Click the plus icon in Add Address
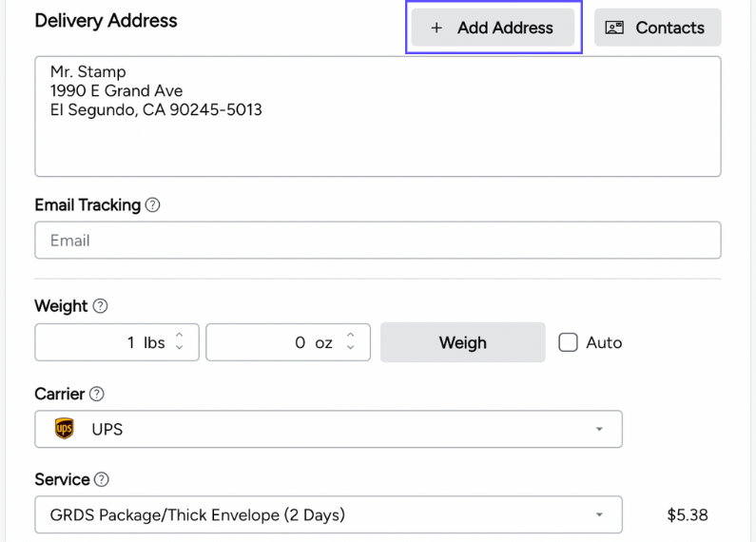The width and height of the screenshot is (756, 542). click(x=436, y=29)
